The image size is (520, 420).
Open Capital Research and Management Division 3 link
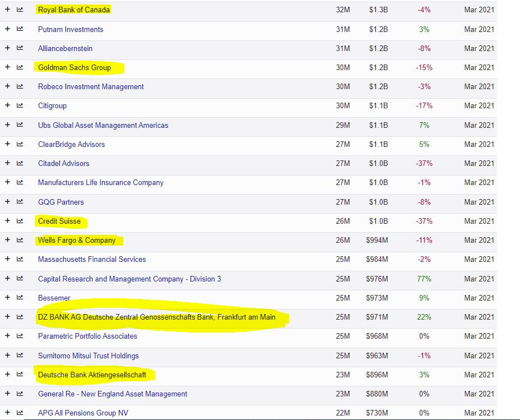click(129, 279)
